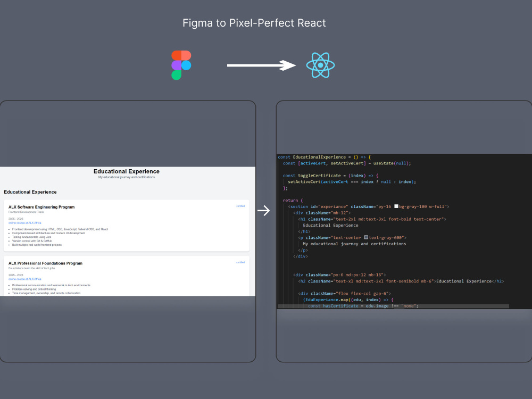This screenshot has height=399, width=532.
Task: Click the white bg-gray-100 color swatch in code
Action: pyautogui.click(x=396, y=206)
